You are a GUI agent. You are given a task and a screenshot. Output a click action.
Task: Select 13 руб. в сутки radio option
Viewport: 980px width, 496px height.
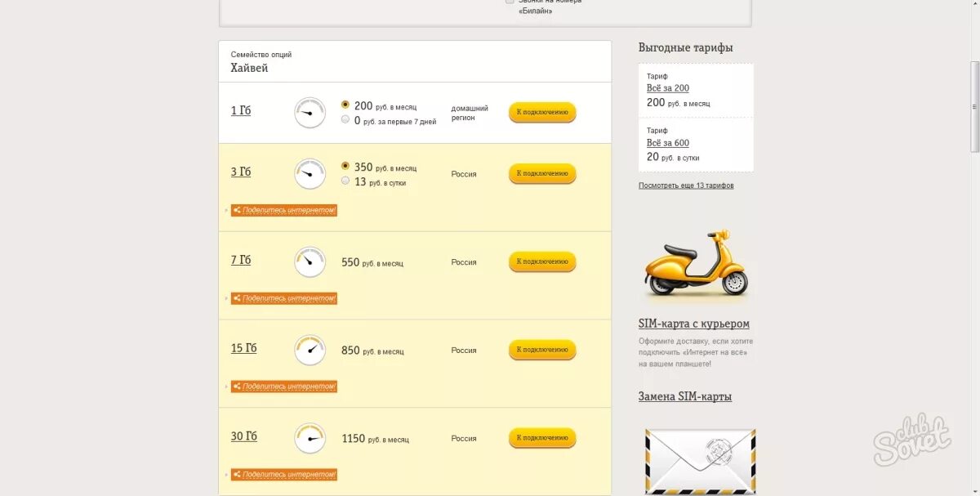coord(345,181)
